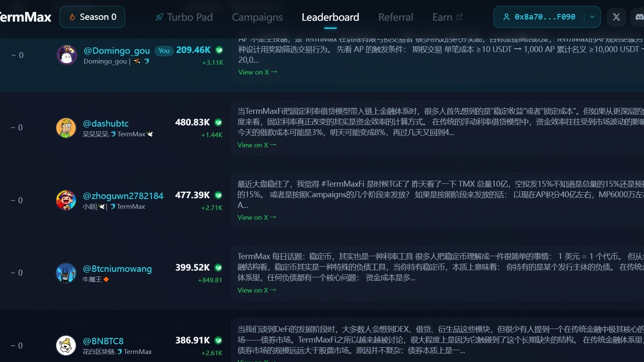The width and height of the screenshot is (644, 362).
Task: Click the 386.91K score value
Action: [193, 340]
